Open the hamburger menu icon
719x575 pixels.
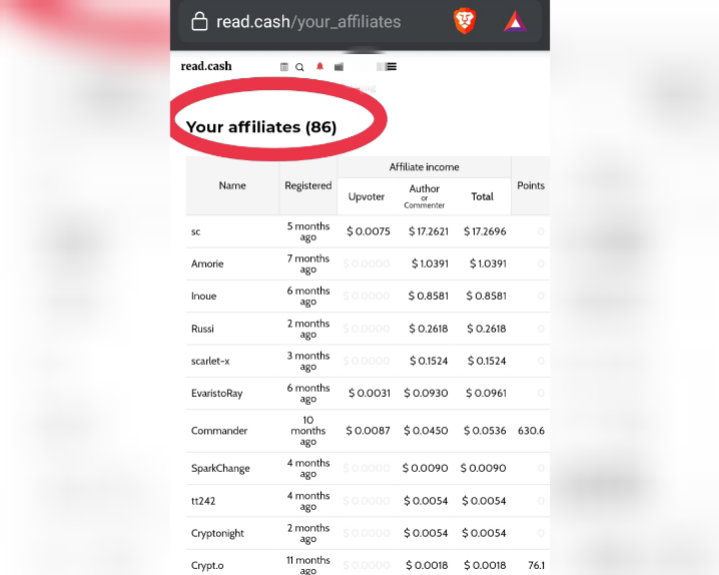391,67
